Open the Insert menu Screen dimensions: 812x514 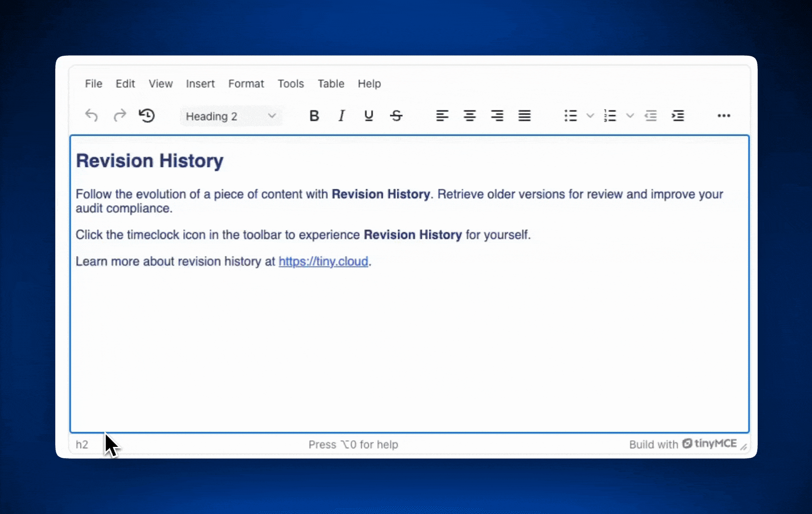[x=200, y=84]
